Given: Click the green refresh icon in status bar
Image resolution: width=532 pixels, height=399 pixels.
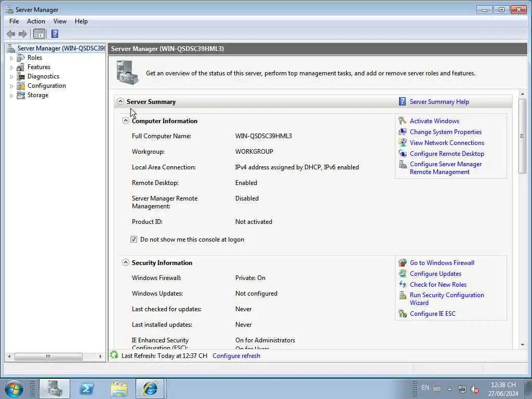Looking at the screenshot, I should coord(114,355).
